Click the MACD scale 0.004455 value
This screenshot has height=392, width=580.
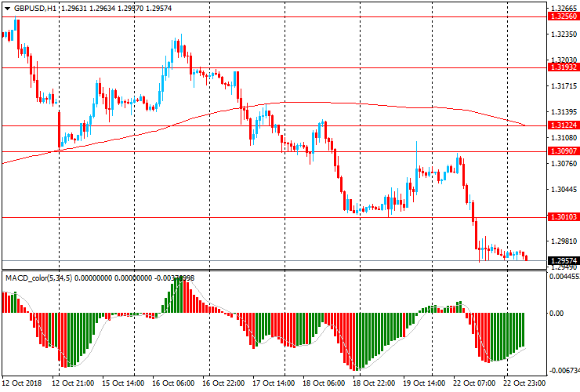[x=564, y=277]
